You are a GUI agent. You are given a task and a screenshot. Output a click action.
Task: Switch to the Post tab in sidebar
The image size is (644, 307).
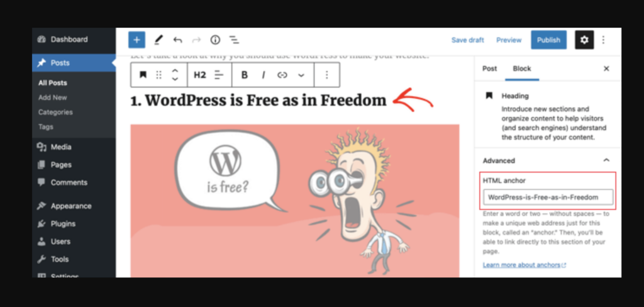coord(489,69)
